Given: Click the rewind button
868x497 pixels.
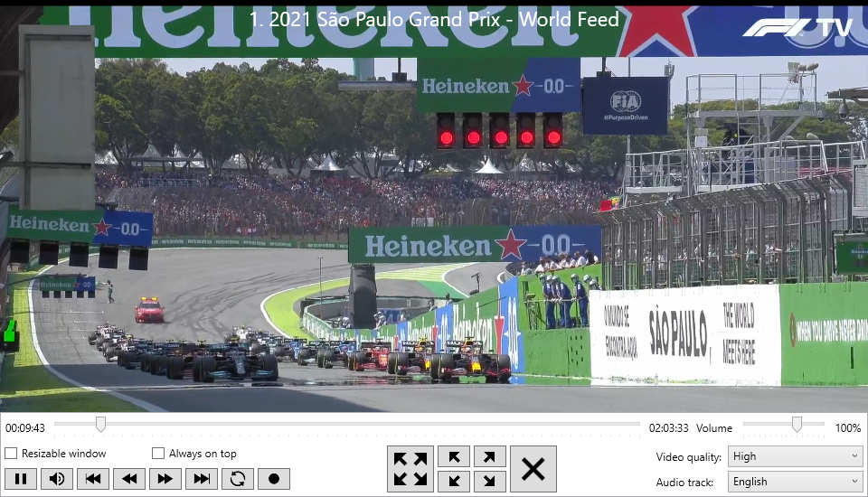Looking at the screenshot, I should point(129,479).
